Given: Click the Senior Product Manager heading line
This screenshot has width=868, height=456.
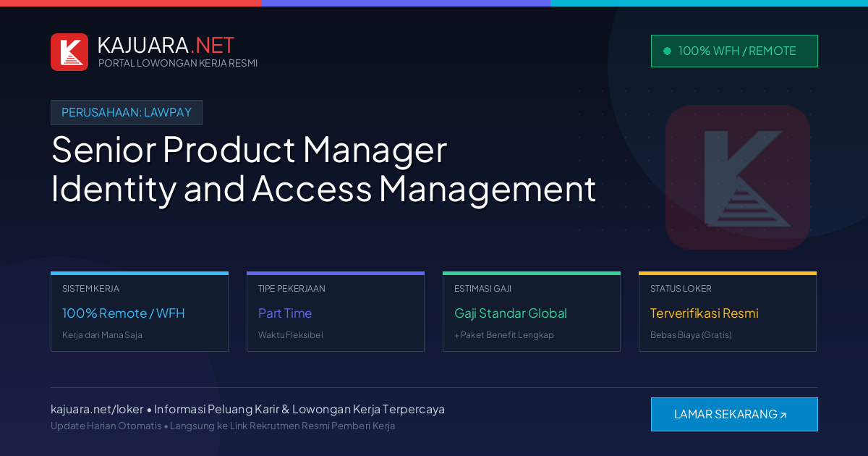Looking at the screenshot, I should click(x=249, y=150).
